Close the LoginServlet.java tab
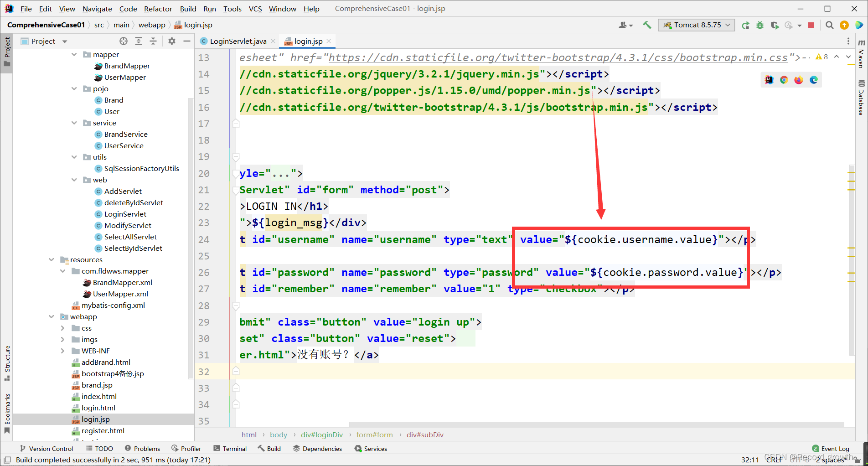This screenshot has width=868, height=466. pyautogui.click(x=273, y=41)
